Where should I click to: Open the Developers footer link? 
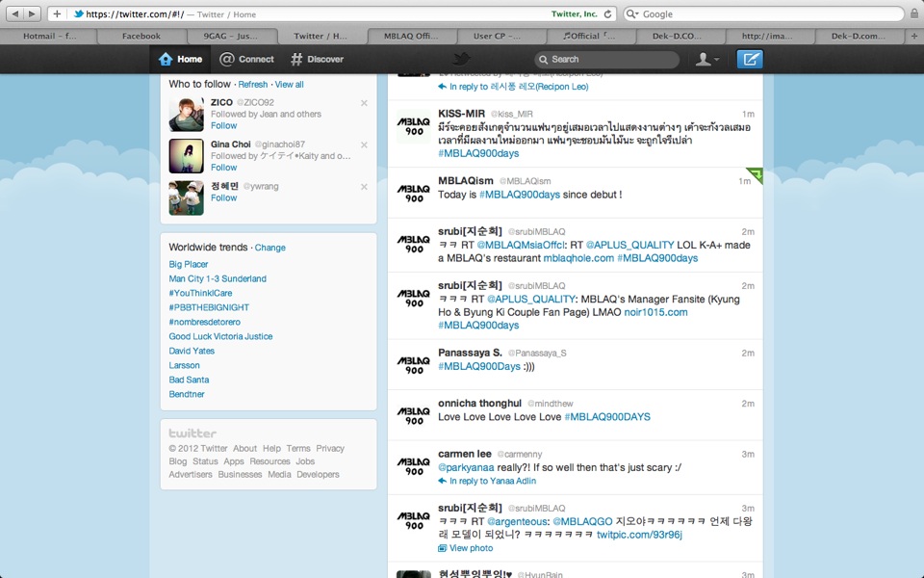319,474
